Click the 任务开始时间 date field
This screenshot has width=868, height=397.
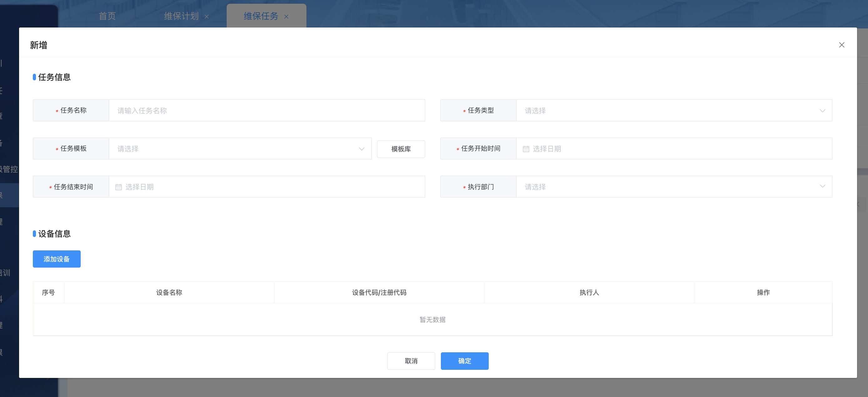(674, 148)
